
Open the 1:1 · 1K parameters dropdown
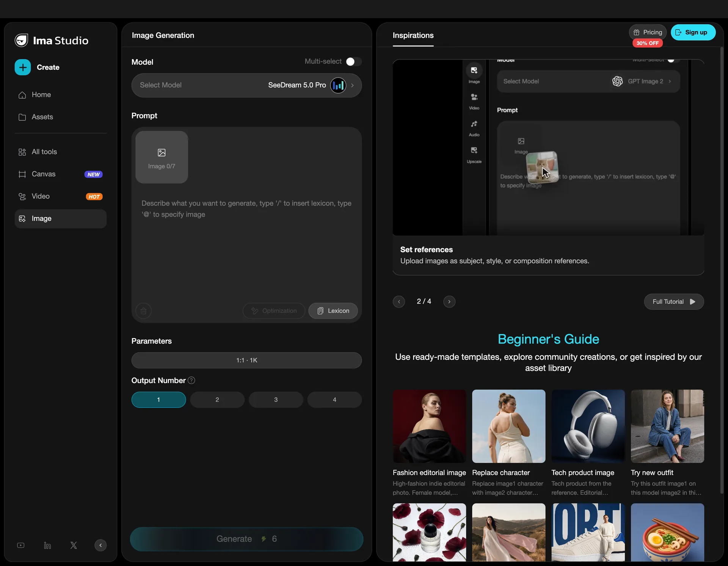tap(246, 360)
